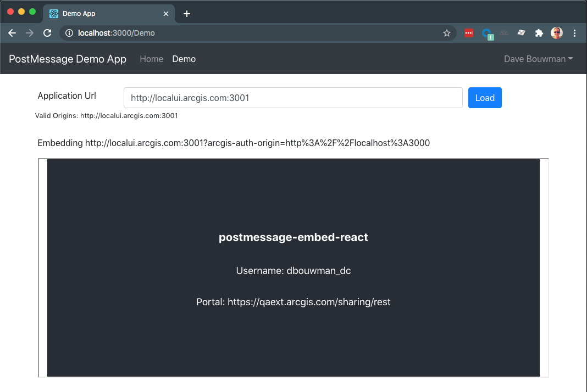
Task: Open Chrome's three-dot menu
Action: (574, 33)
